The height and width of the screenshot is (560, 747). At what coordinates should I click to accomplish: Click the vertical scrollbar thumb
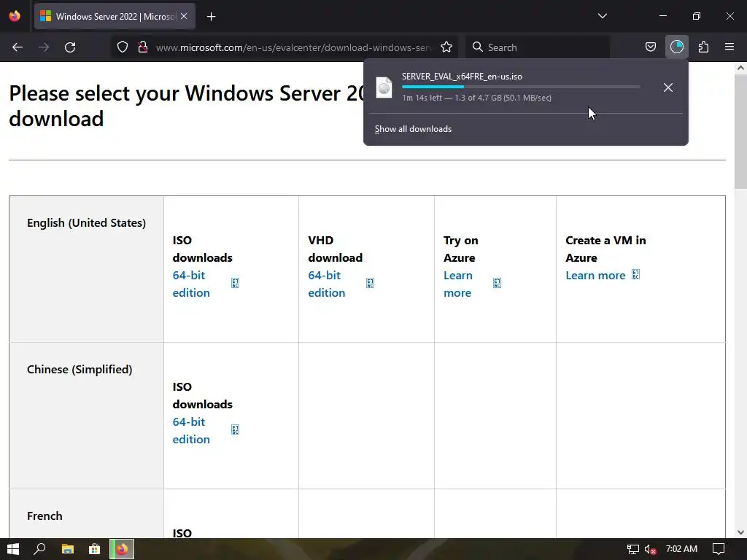click(x=740, y=131)
